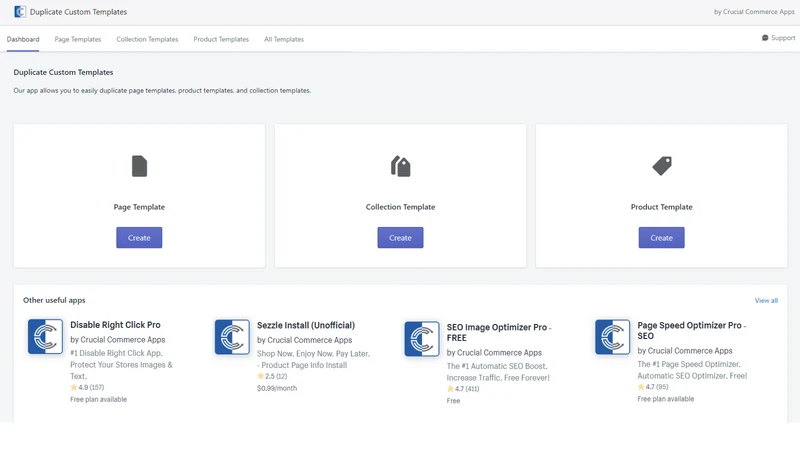800x450 pixels.
Task: Open the Page Template document icon
Action: tap(139, 166)
